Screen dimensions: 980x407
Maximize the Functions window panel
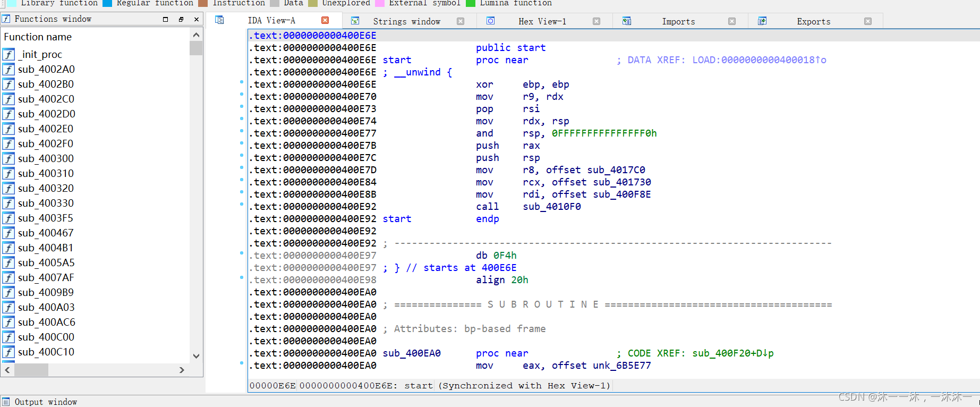pyautogui.click(x=165, y=19)
